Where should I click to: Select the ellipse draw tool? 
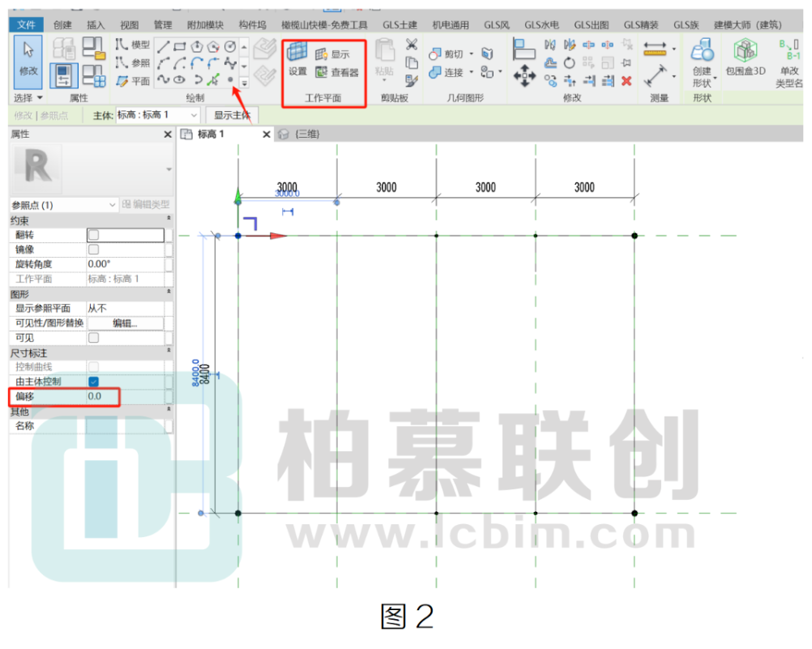click(x=180, y=79)
